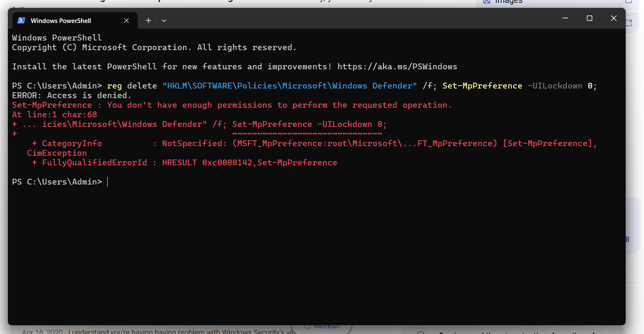Expand the new-tab profile dropdown chevron
Image resolution: width=644 pixels, height=334 pixels.
(164, 20)
